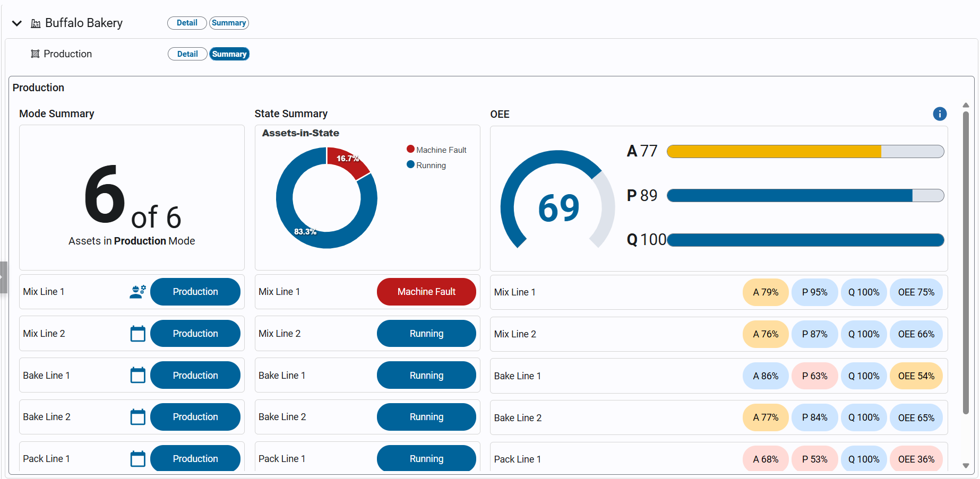Collapse the Buffalo Bakery section chevron
Viewport: 980px width, 479px height.
pos(17,23)
